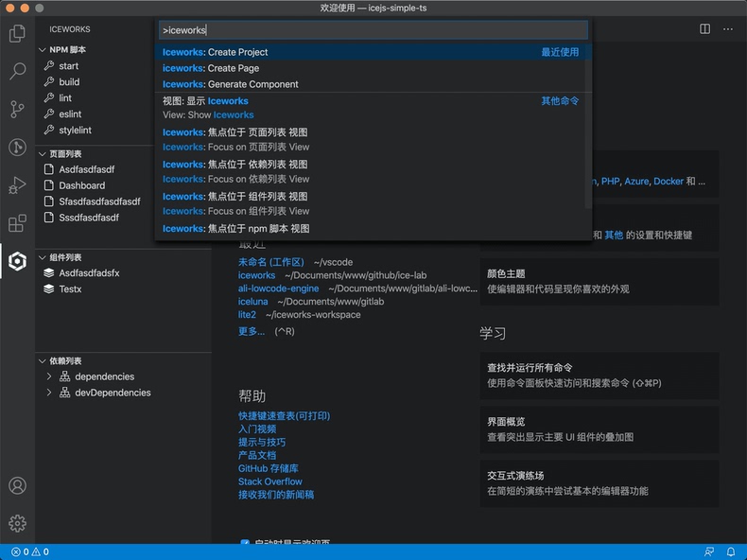Screen dimensions: 747x560
Task: Open recent 未命名 (工作区) workspace
Action: 270,262
